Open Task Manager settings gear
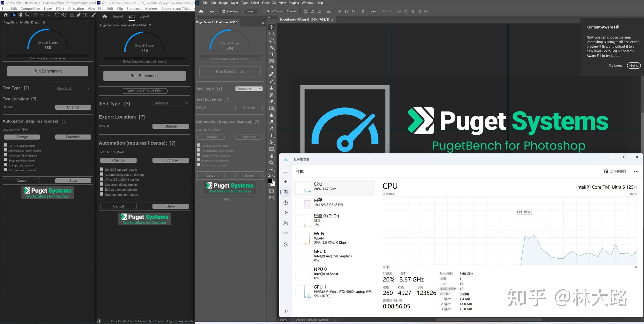Screen dimensions: 644x324 [285, 311]
